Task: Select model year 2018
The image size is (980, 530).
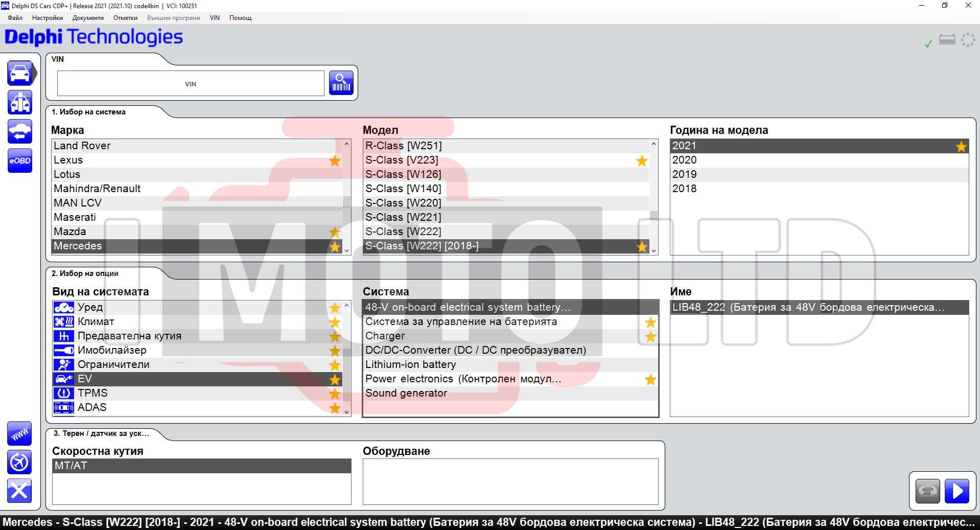Action: tap(819, 189)
